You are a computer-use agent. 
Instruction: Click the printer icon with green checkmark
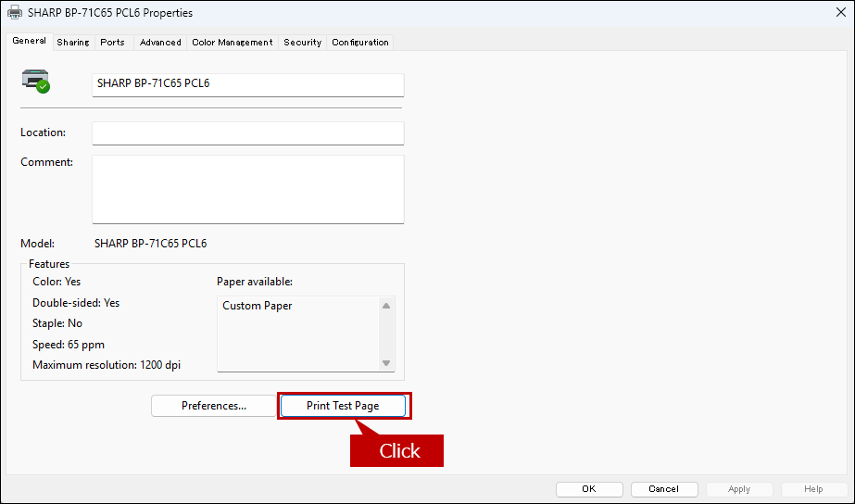click(36, 82)
